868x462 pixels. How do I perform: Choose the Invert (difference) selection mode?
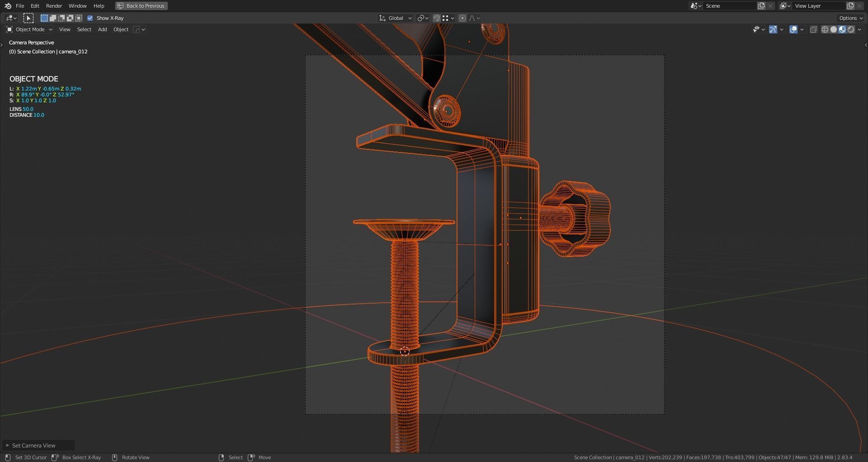tap(70, 18)
